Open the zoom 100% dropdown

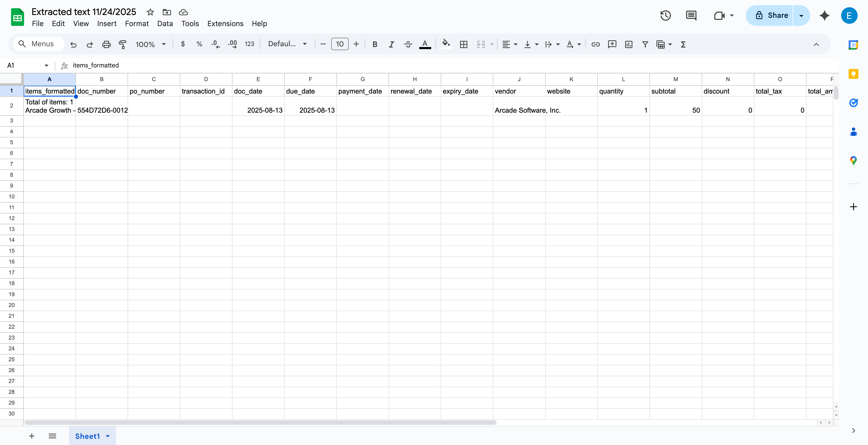(150, 44)
